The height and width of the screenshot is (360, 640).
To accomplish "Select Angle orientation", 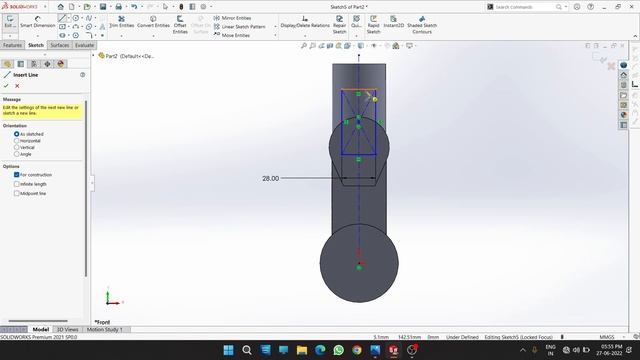I will click(16, 154).
